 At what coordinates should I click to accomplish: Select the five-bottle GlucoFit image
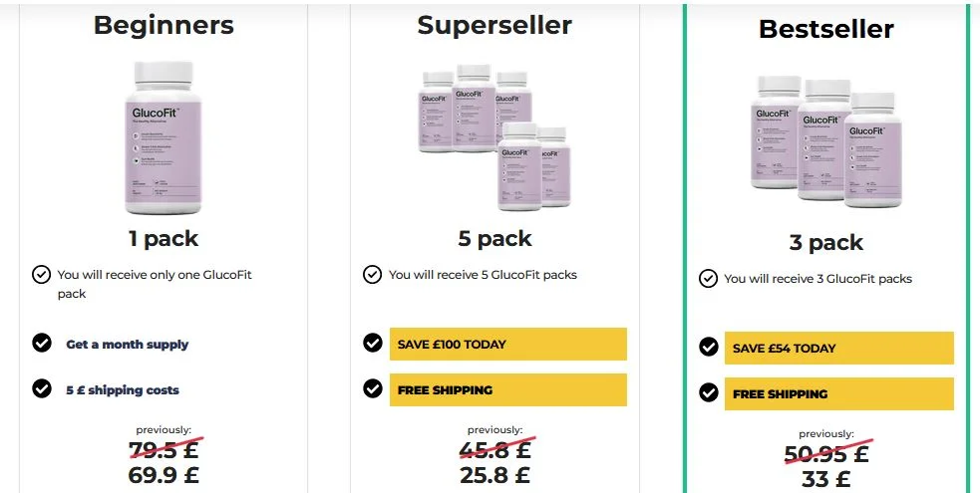point(494,137)
